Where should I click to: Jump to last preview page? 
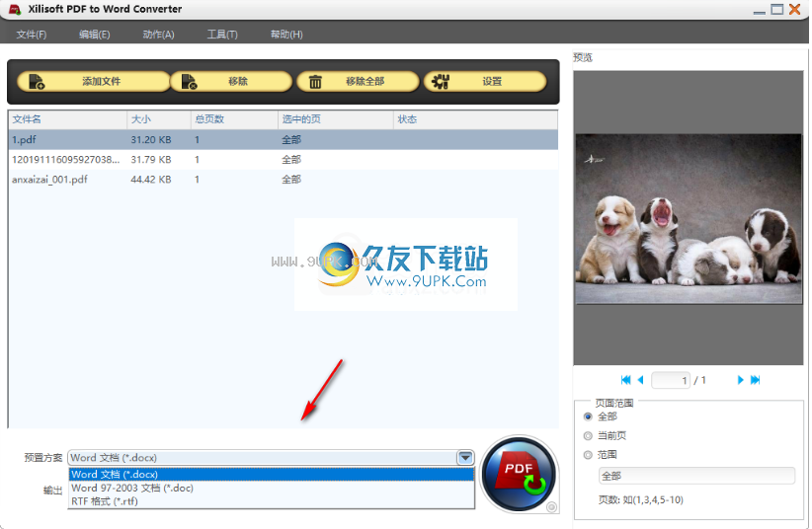coord(755,380)
